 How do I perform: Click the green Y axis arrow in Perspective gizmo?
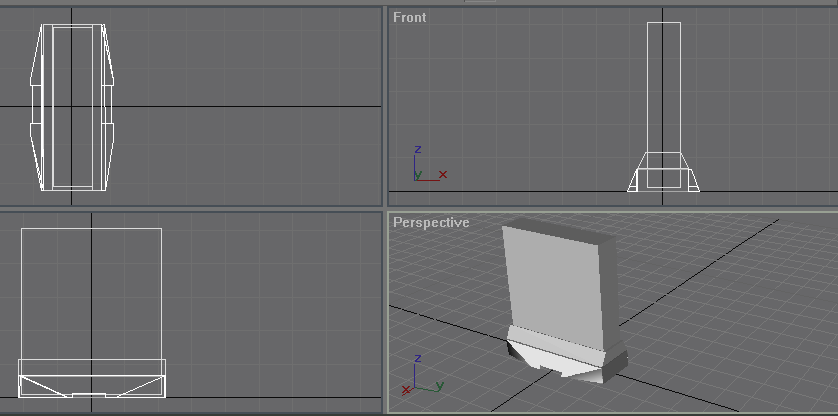point(435,384)
